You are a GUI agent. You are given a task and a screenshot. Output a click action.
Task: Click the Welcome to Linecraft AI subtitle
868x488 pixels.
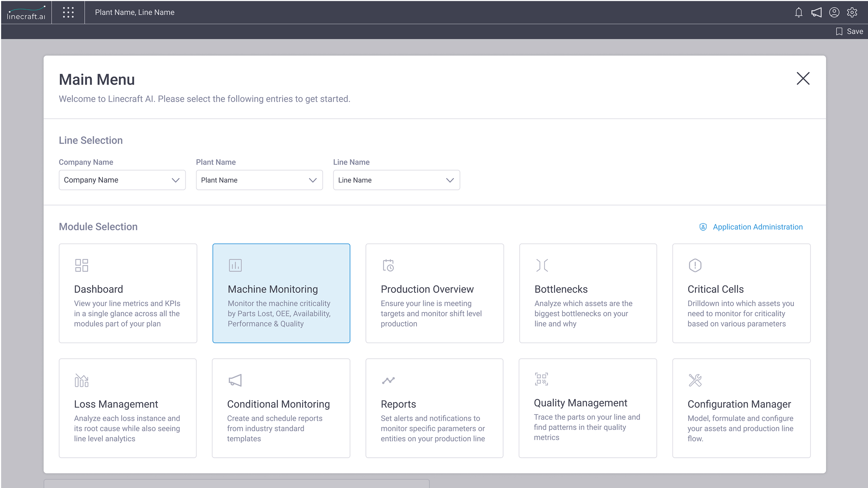(x=205, y=99)
